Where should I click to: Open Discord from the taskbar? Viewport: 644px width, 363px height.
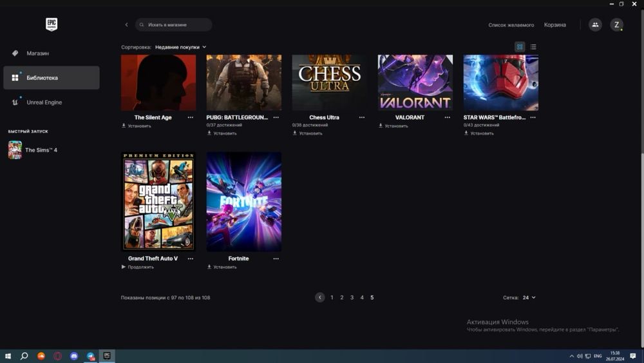74,356
